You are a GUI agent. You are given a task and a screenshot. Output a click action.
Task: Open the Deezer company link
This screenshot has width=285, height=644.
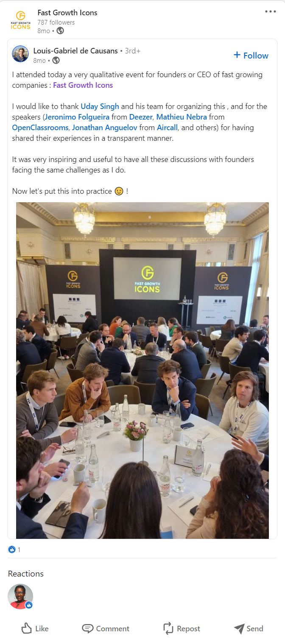click(141, 117)
